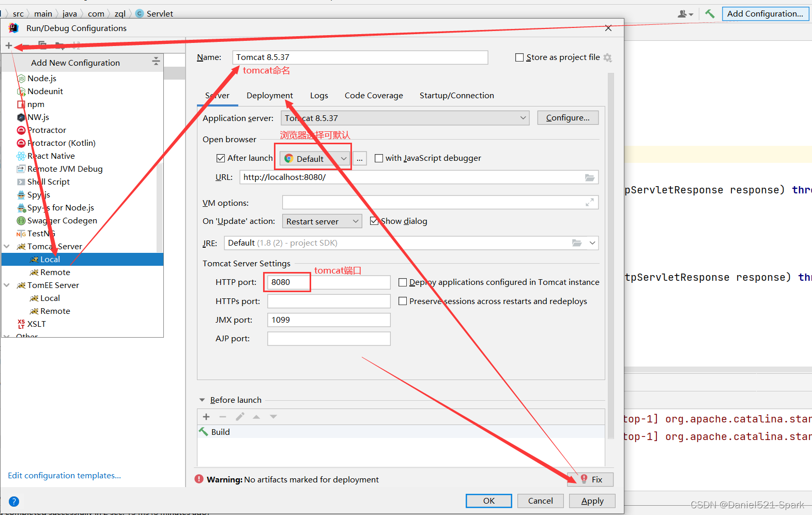Click the OK button
The image size is (812, 515).
click(489, 501)
